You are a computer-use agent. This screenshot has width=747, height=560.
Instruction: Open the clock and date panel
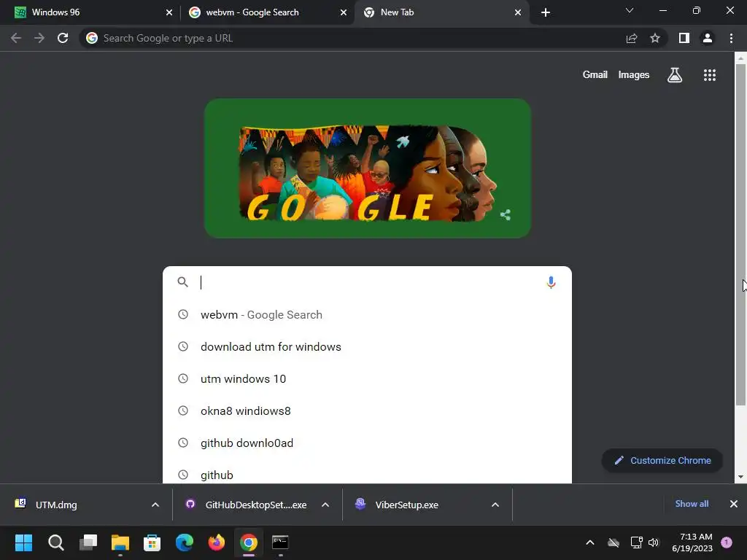tap(692, 542)
